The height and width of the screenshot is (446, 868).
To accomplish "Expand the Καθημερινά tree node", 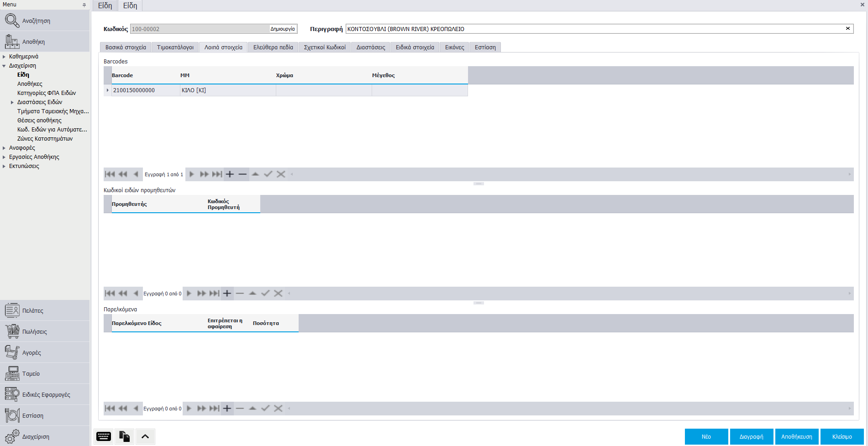I will [4, 57].
